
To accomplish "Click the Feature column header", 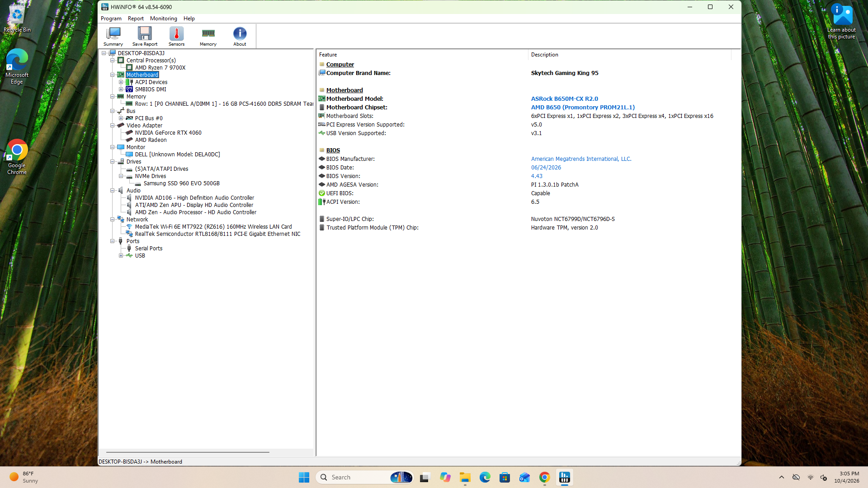I will pos(422,55).
